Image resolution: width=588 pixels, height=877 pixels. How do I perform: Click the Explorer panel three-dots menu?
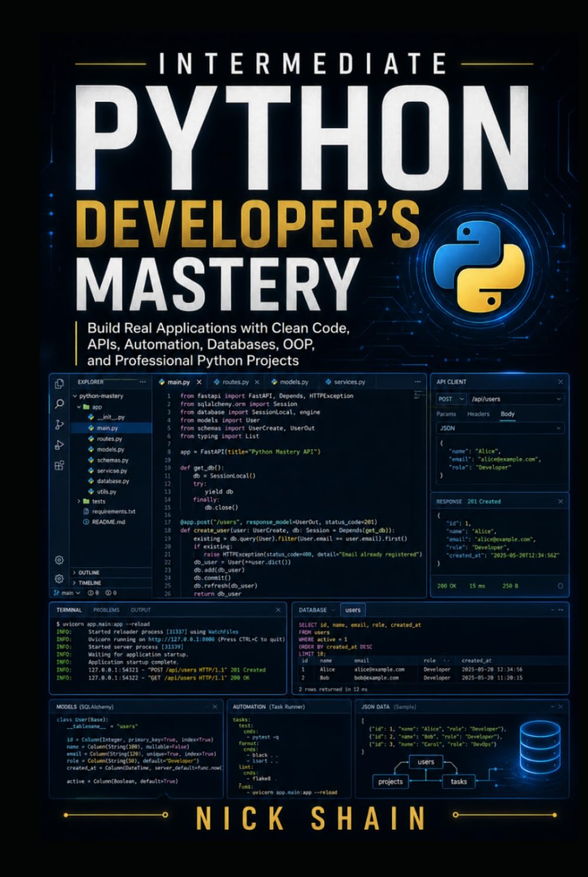(x=143, y=382)
